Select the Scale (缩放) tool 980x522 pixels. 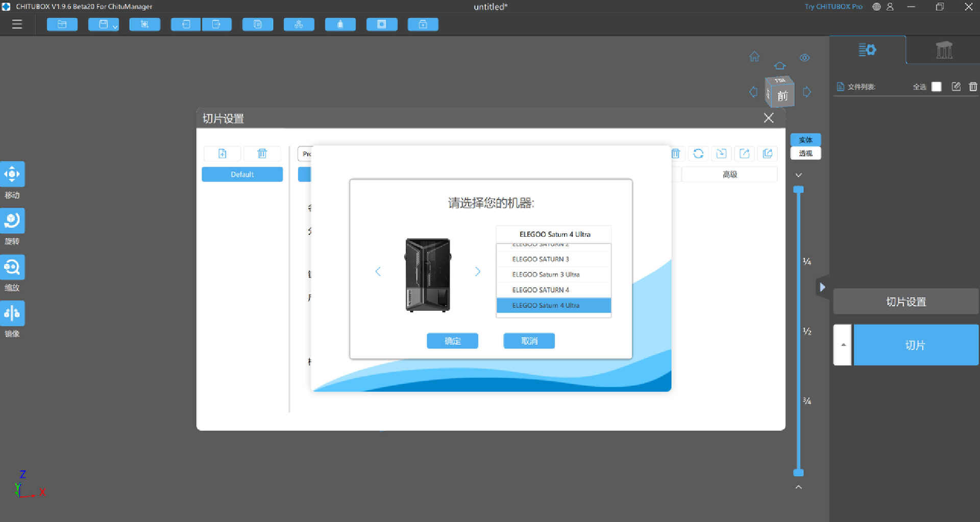[12, 267]
